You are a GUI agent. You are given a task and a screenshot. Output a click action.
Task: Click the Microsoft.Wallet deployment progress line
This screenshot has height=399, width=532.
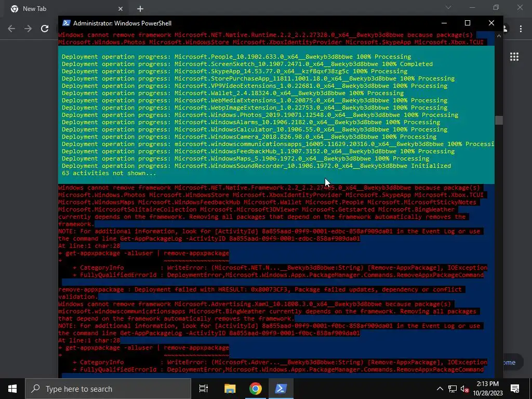click(233, 93)
